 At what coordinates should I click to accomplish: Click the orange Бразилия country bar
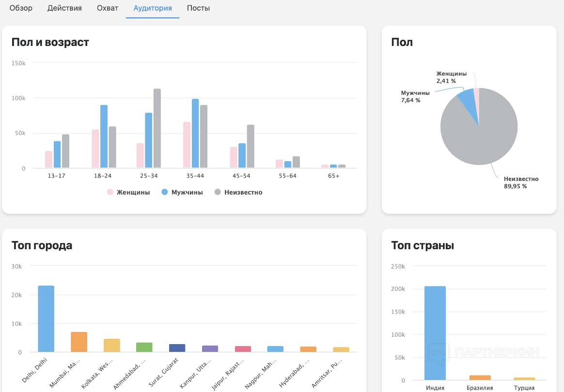coord(480,377)
